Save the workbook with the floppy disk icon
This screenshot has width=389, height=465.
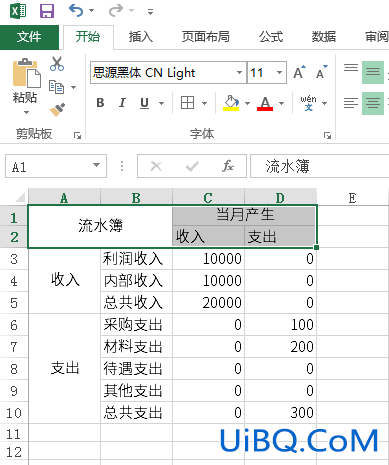(47, 11)
